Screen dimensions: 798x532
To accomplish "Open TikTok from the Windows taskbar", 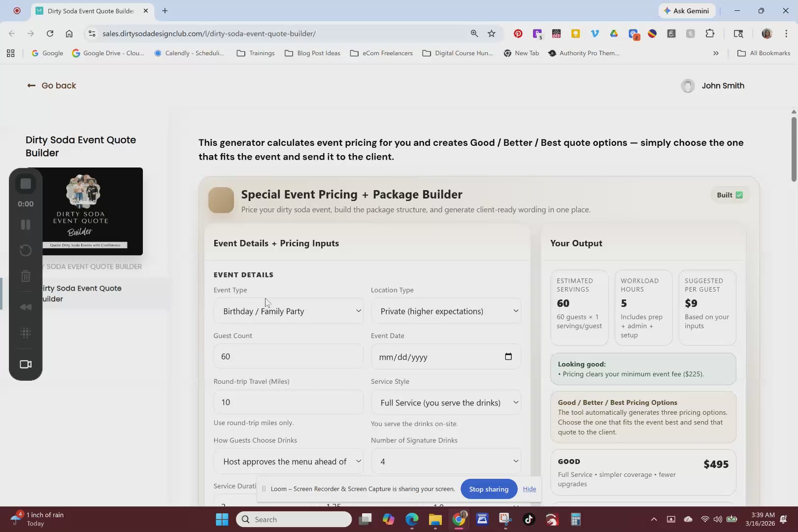I will [x=529, y=519].
